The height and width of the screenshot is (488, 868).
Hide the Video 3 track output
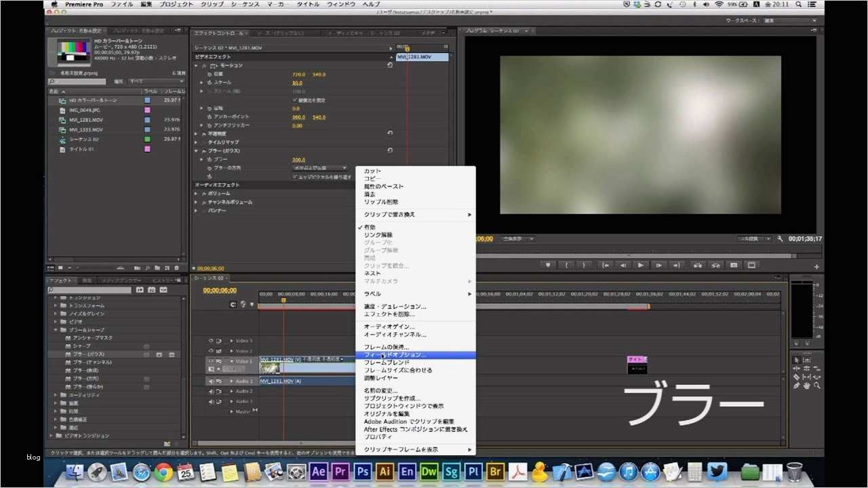click(211, 341)
